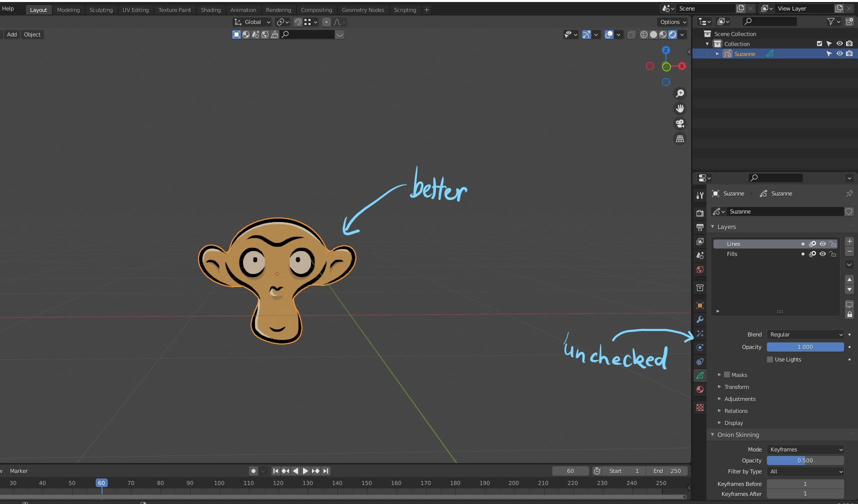858x504 pixels.
Task: Open the Render properties tab
Action: pos(700,213)
